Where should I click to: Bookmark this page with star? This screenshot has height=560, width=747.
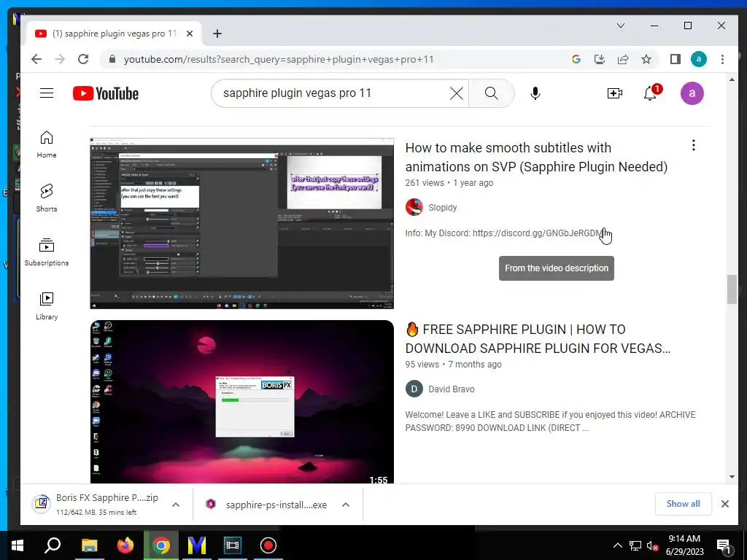[x=646, y=59]
